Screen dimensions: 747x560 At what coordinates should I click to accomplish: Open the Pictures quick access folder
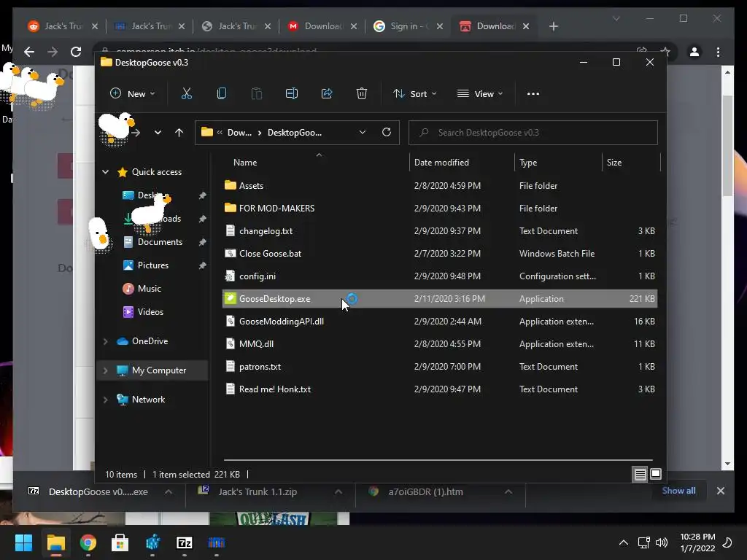coord(152,265)
